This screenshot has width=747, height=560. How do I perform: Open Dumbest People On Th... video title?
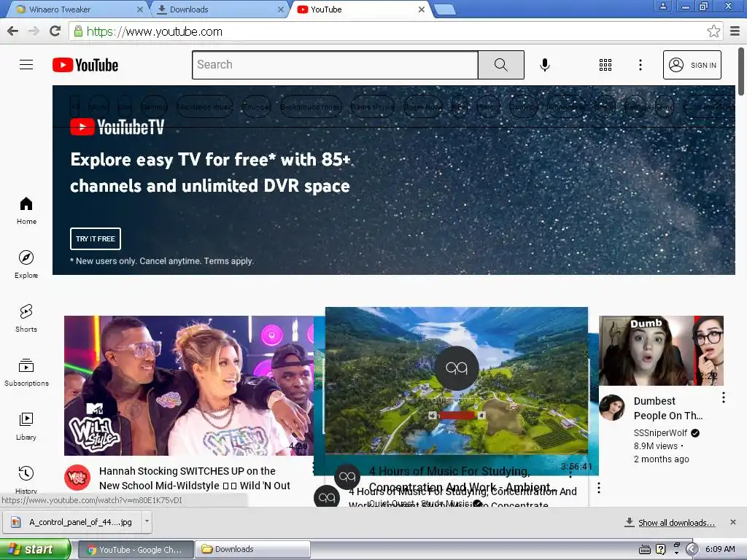(668, 408)
